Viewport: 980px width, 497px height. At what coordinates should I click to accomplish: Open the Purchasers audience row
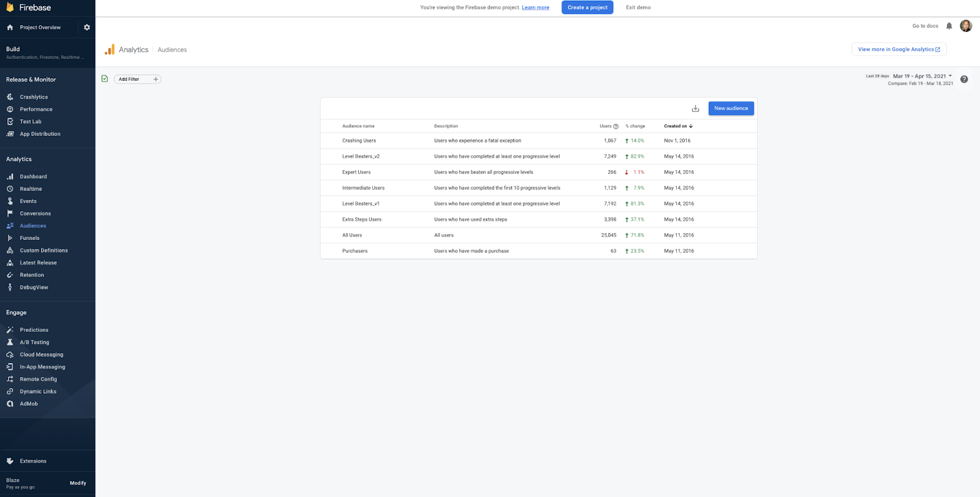coord(355,251)
